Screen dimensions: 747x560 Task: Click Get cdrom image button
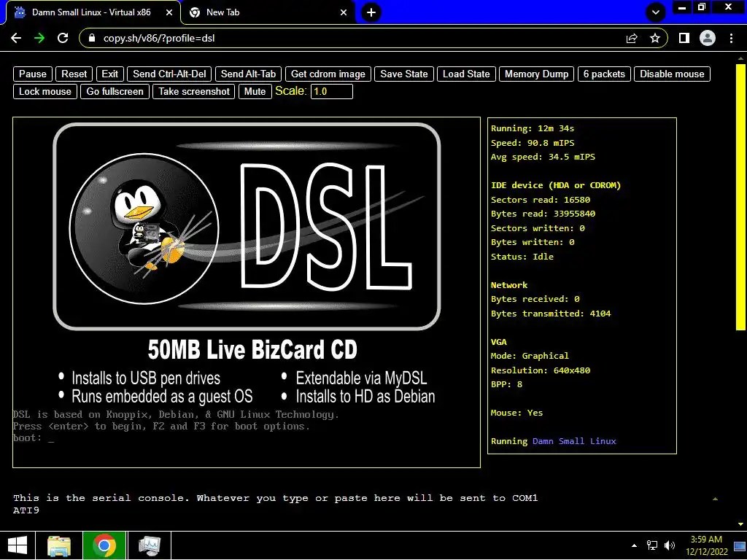point(328,74)
